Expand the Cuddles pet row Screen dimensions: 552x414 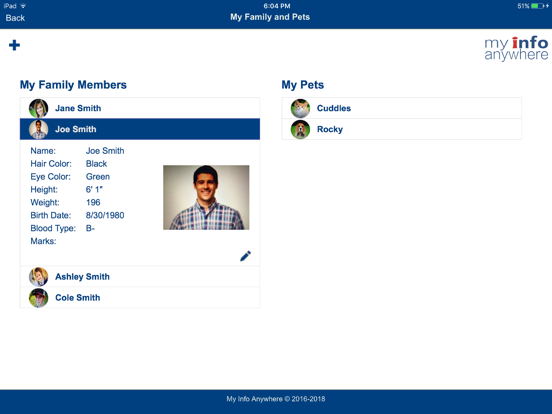[x=402, y=108]
